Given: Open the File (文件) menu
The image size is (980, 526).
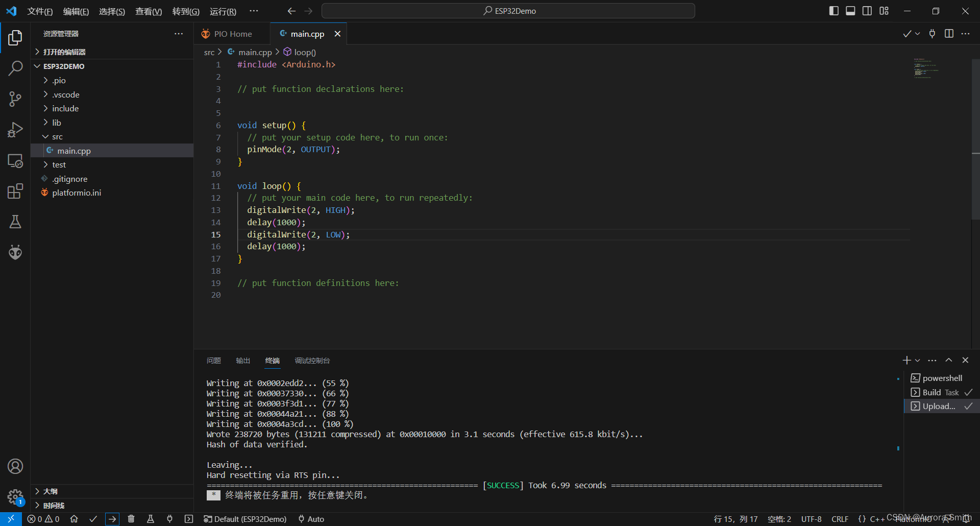Looking at the screenshot, I should pos(40,11).
